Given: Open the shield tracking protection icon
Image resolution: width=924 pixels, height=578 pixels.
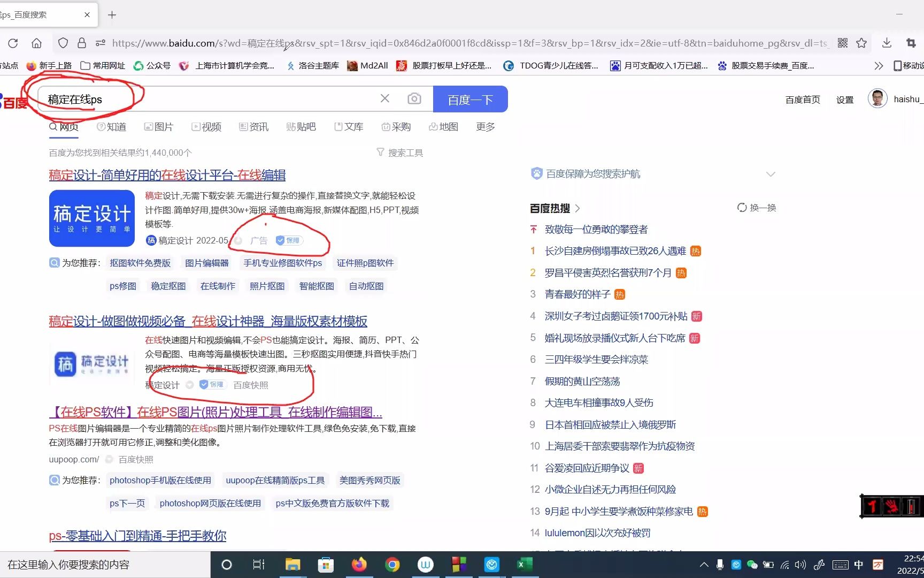Looking at the screenshot, I should [x=63, y=43].
